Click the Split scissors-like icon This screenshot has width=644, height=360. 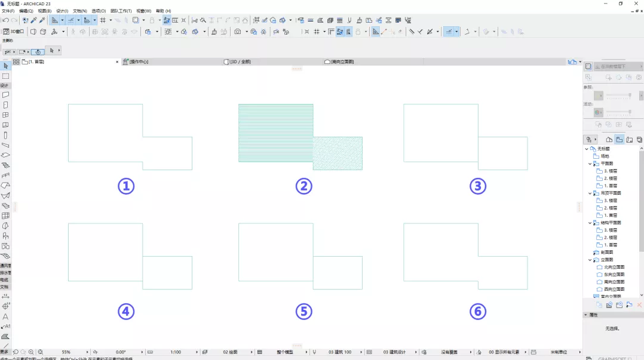[x=194, y=20]
